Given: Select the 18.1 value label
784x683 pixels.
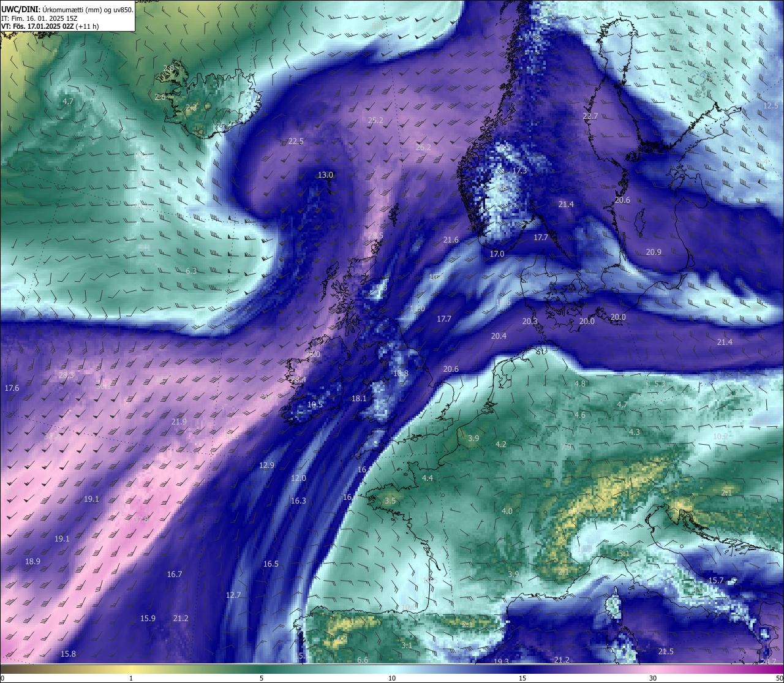Looking at the screenshot, I should pos(359,399).
